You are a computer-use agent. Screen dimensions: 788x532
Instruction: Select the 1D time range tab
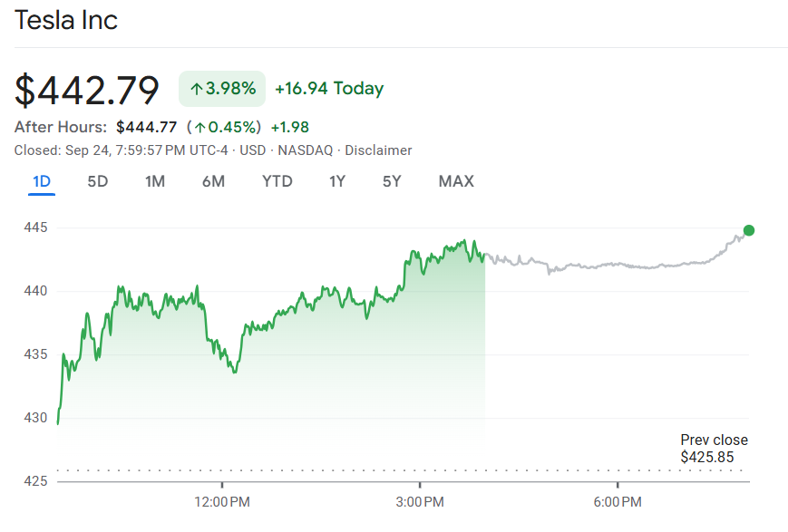tap(42, 181)
